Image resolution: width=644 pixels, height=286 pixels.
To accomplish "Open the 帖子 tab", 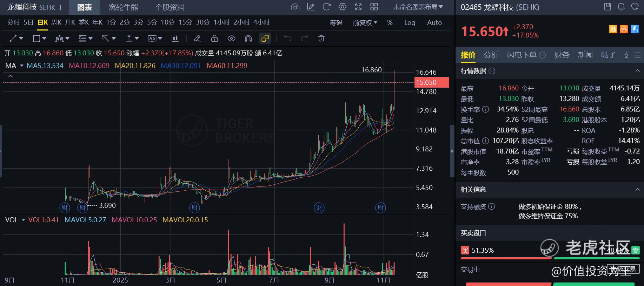I will point(608,55).
